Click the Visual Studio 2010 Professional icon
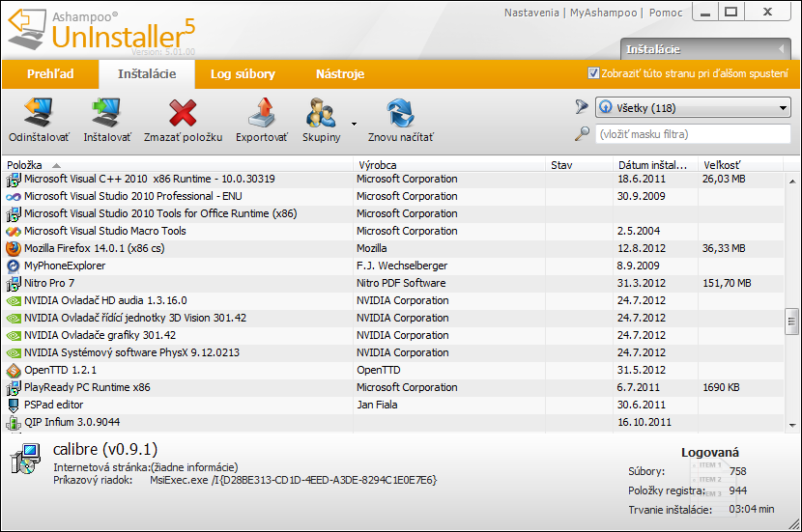The height and width of the screenshot is (532, 802). coord(14,197)
